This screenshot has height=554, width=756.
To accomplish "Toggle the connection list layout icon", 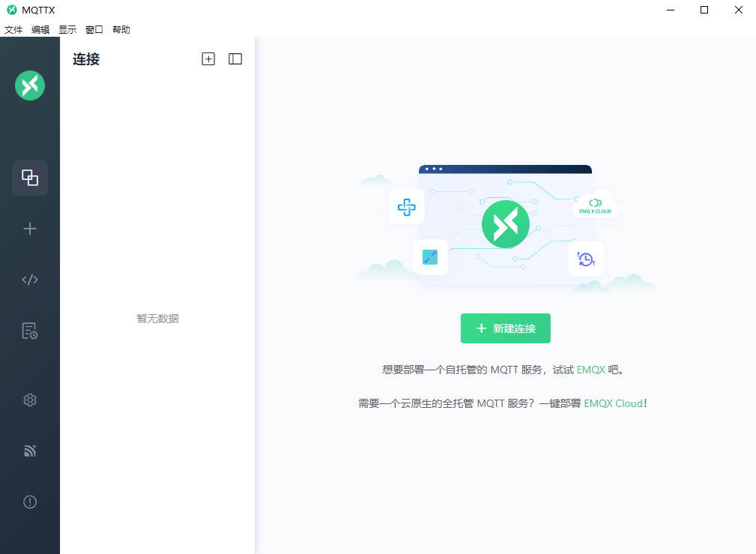I will pyautogui.click(x=235, y=59).
